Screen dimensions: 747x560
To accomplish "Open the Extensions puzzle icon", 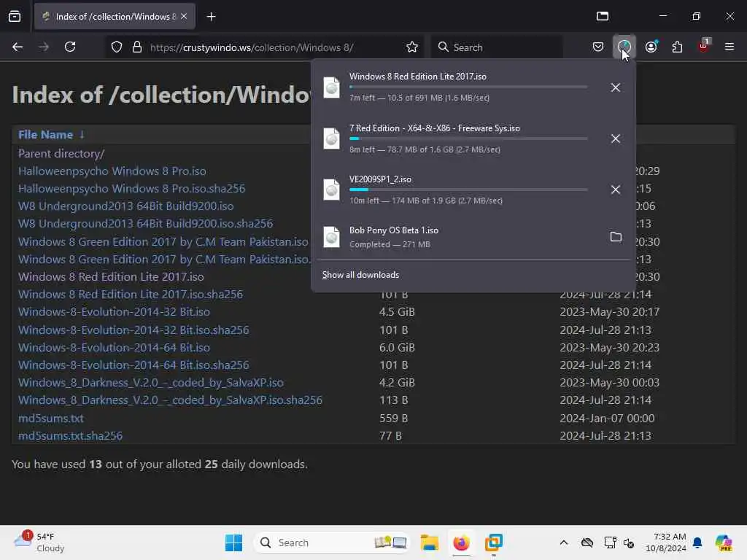I will click(677, 47).
